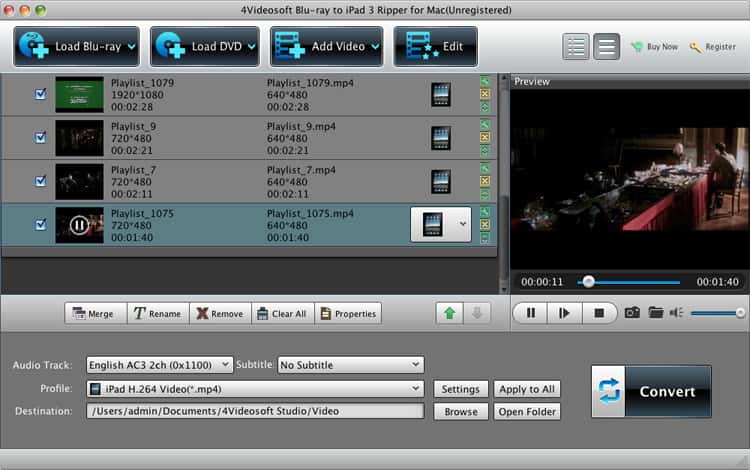This screenshot has height=470, width=750.
Task: Click the yellow X icon on Playlist_1075 row
Action: (485, 224)
